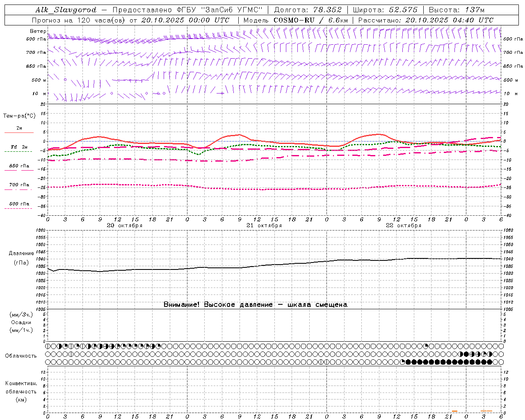
Task: Click the '(гПа)' pressure unit label
Action: [x=21, y=263]
